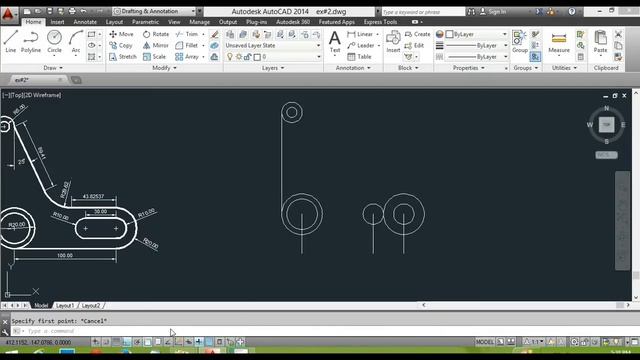Viewport: 640px width, 360px height.
Task: Activate the Mirror command
Action: pos(156,45)
